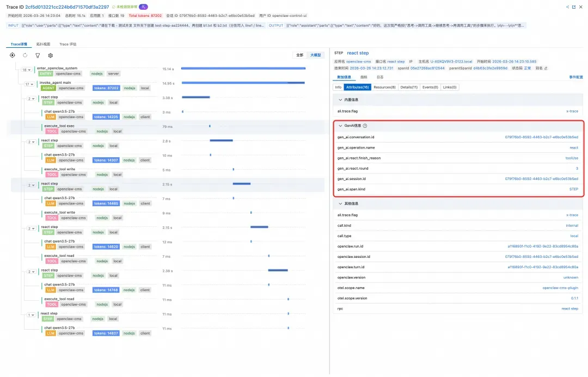Open the filter funnel in trace toolbar

[38, 55]
